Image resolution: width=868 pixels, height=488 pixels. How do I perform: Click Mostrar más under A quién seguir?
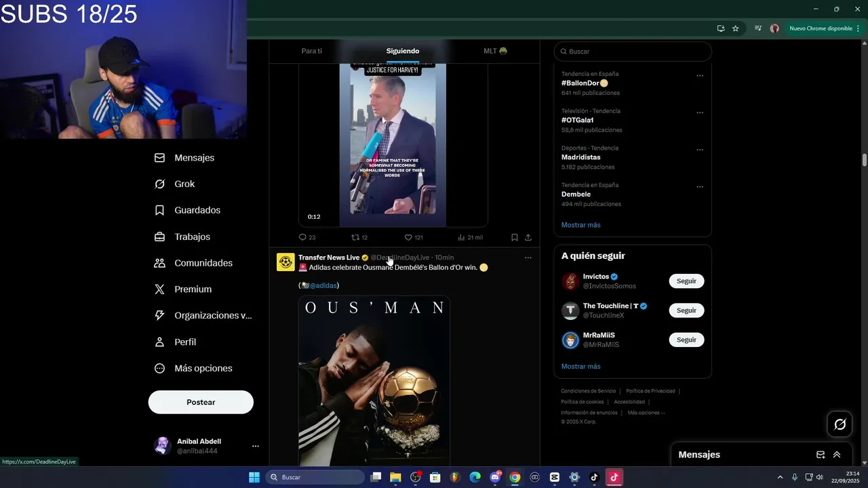click(580, 367)
